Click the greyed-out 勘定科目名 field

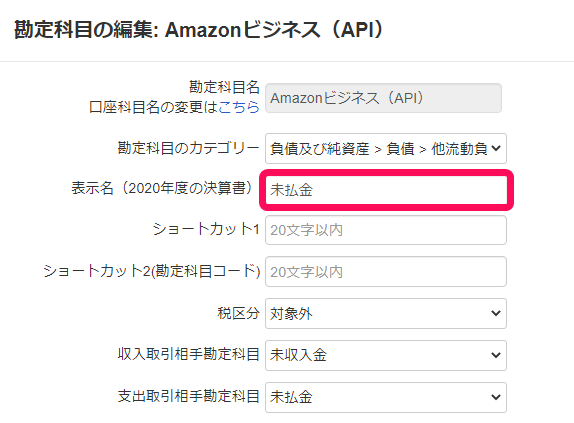pos(383,98)
